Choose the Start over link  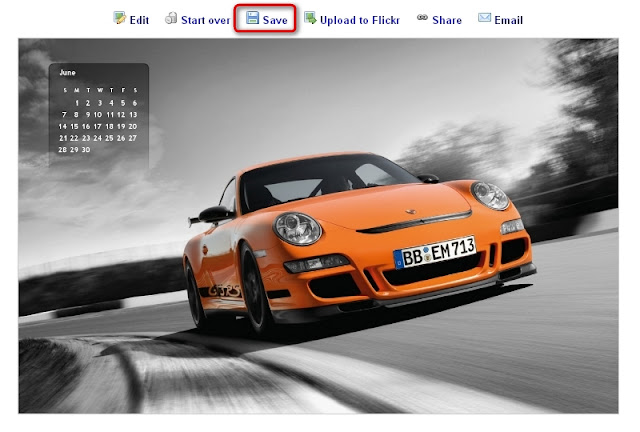tap(205, 20)
